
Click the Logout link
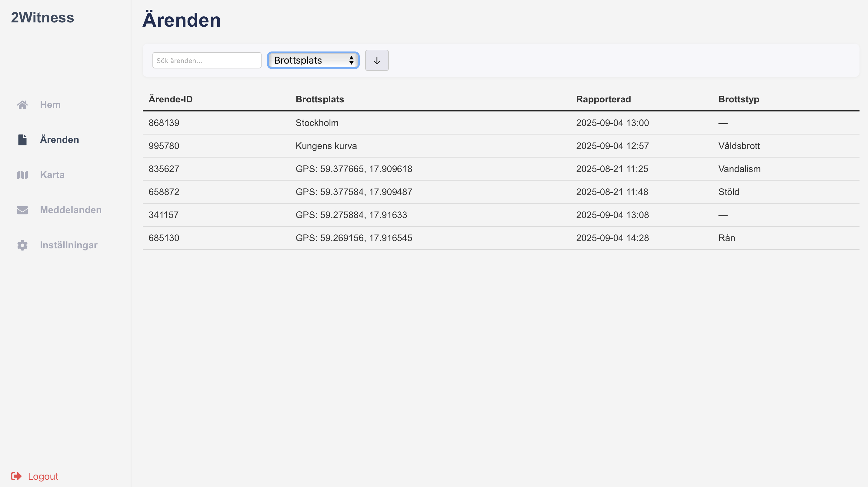(x=43, y=476)
